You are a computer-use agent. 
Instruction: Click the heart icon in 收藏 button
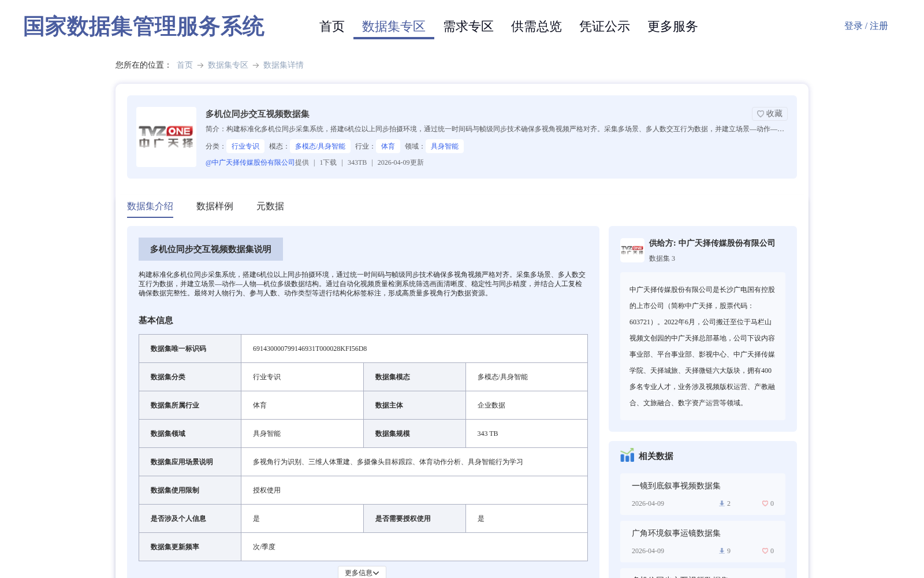click(x=761, y=114)
